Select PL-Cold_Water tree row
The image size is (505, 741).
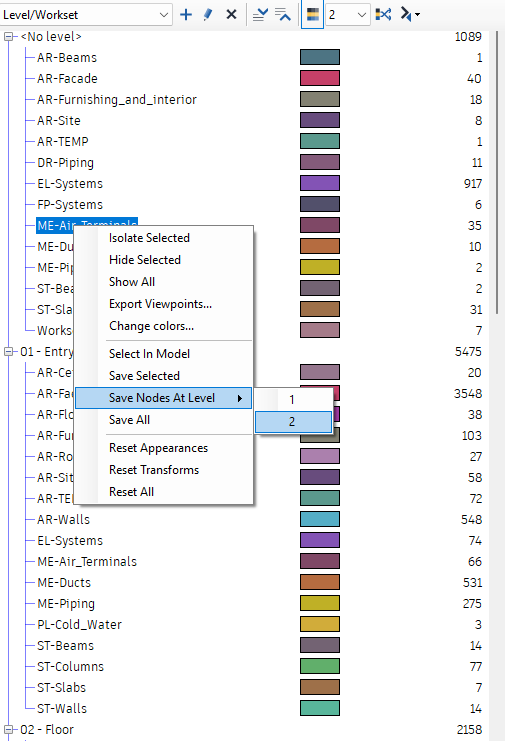(x=79, y=624)
